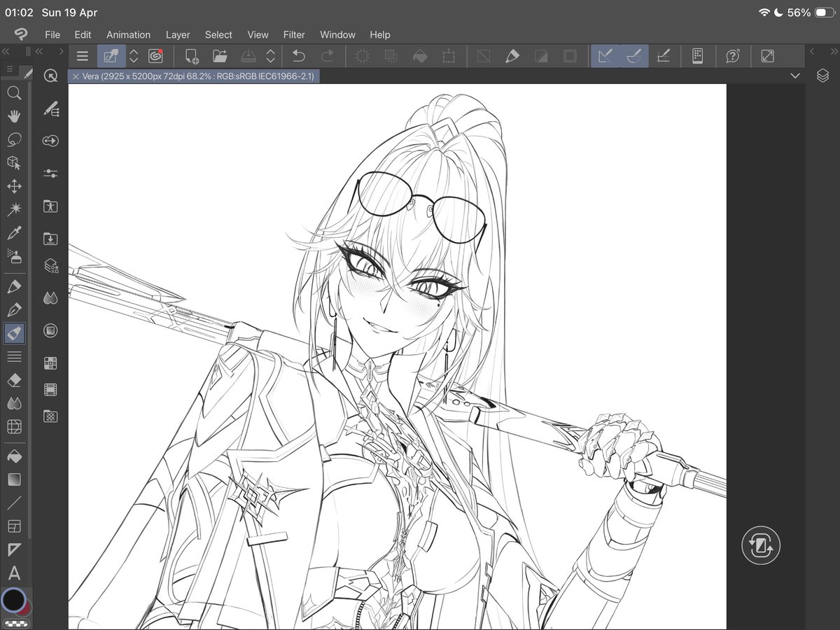
Task: Toggle Snap to Ruler
Action: (x=605, y=56)
